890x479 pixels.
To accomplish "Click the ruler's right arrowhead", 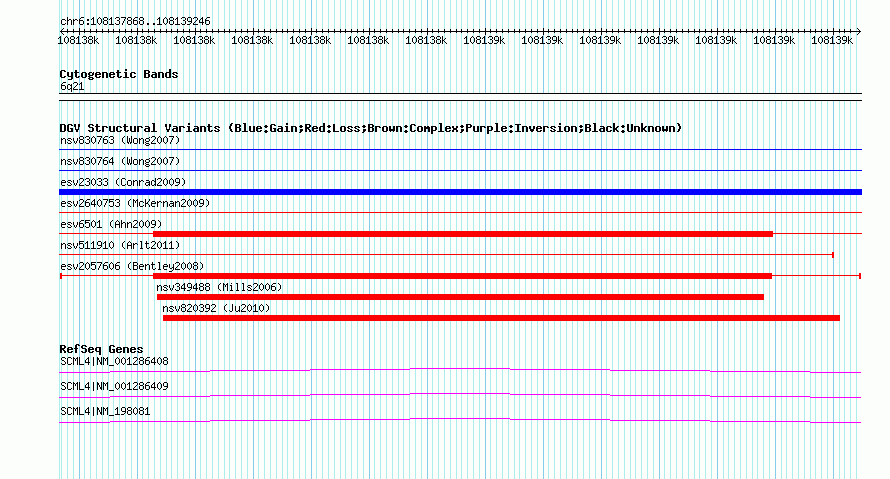I will (859, 31).
